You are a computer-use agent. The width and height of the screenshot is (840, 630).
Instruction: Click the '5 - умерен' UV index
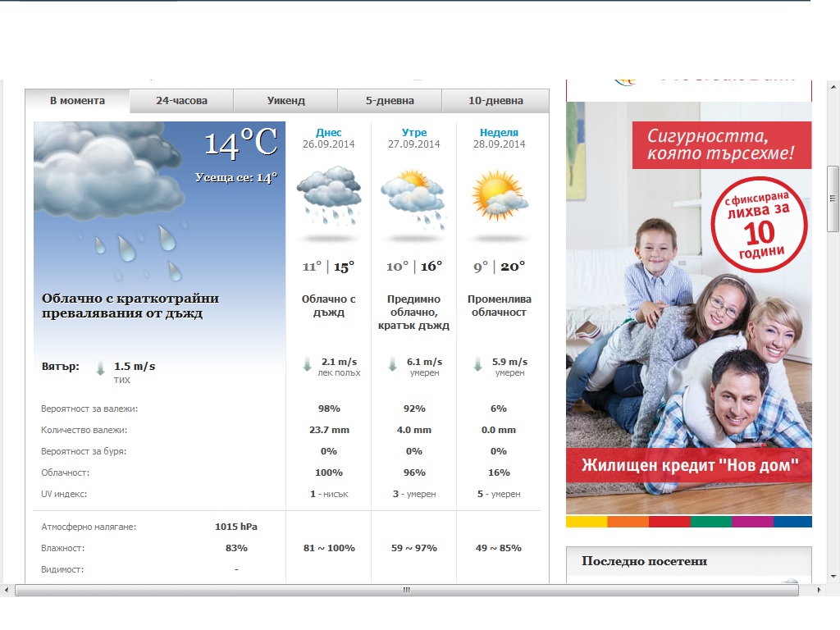tap(499, 495)
